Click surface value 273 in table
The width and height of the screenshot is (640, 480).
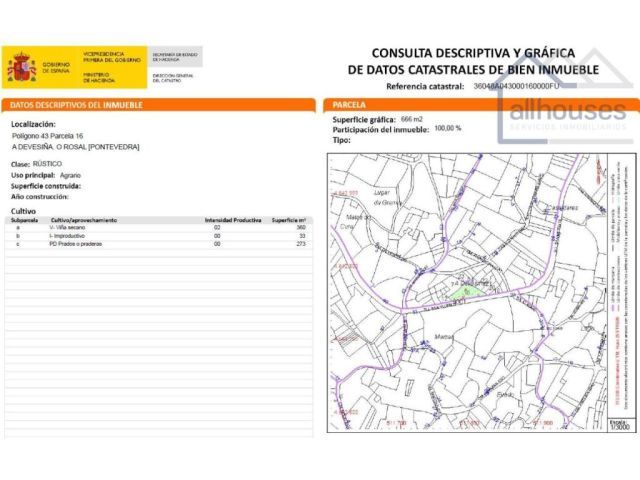point(301,244)
